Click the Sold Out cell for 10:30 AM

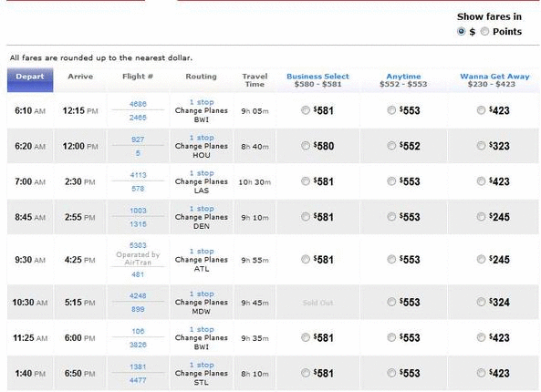[x=317, y=303]
